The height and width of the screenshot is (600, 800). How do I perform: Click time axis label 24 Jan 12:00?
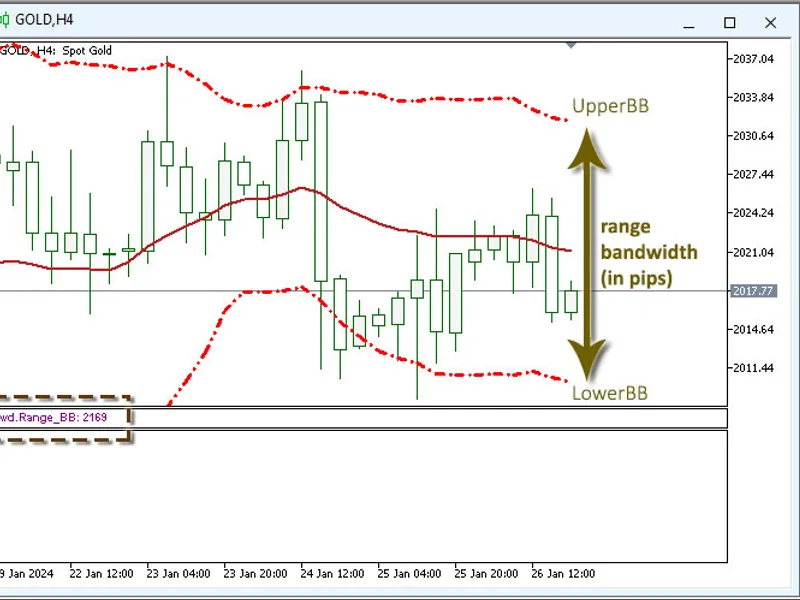332,573
